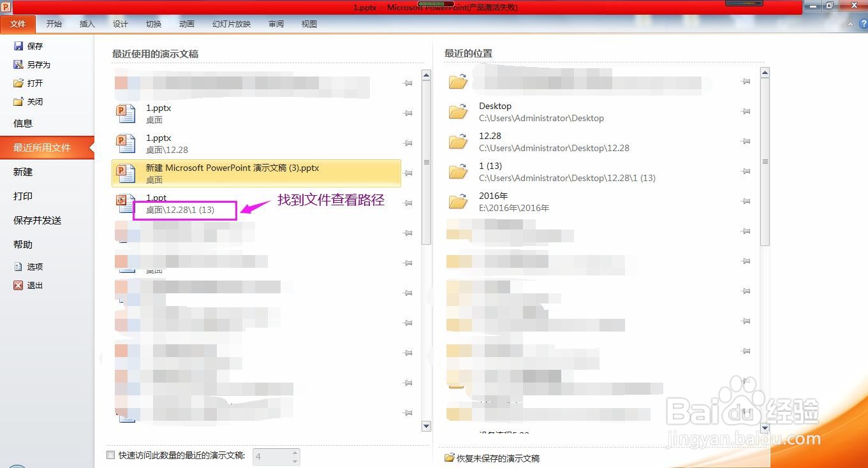The image size is (868, 468).
Task: Switch to the 开始 tab
Action: click(54, 24)
